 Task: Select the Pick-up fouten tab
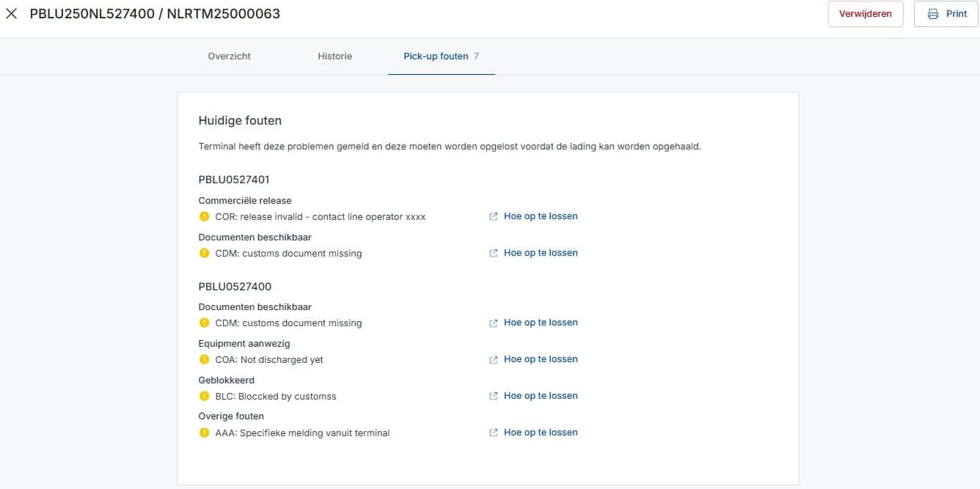pyautogui.click(x=436, y=56)
